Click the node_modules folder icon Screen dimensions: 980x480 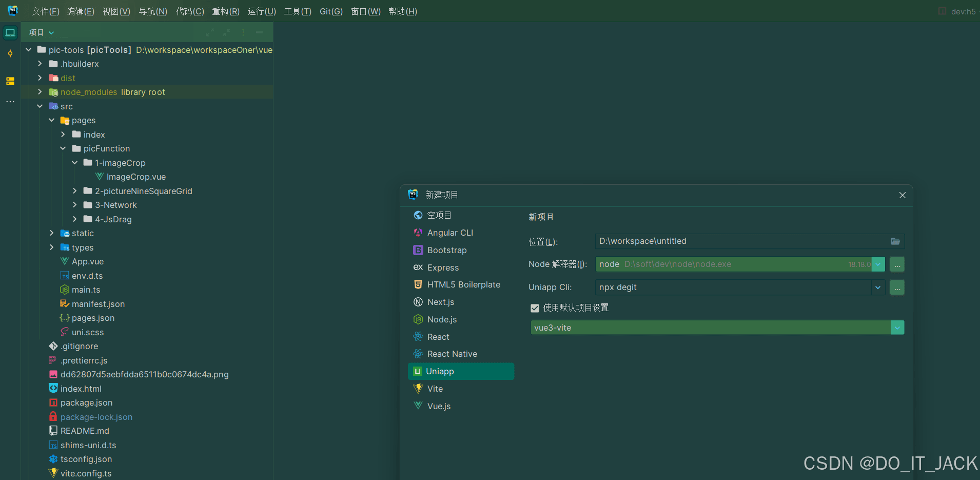click(53, 92)
